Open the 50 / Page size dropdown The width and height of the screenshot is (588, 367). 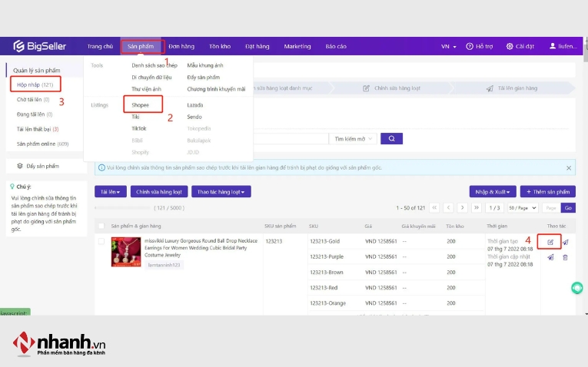click(523, 207)
